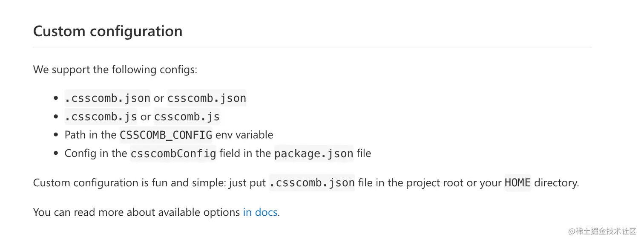Click '.csscomb.json' in the 'fun and simple' paragraph

click(312, 183)
